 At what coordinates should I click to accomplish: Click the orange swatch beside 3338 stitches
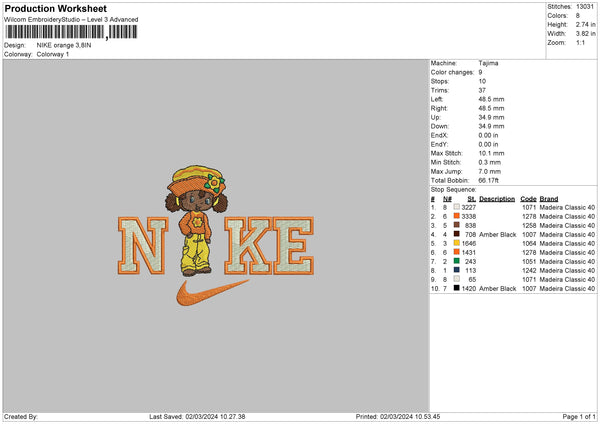coord(457,216)
